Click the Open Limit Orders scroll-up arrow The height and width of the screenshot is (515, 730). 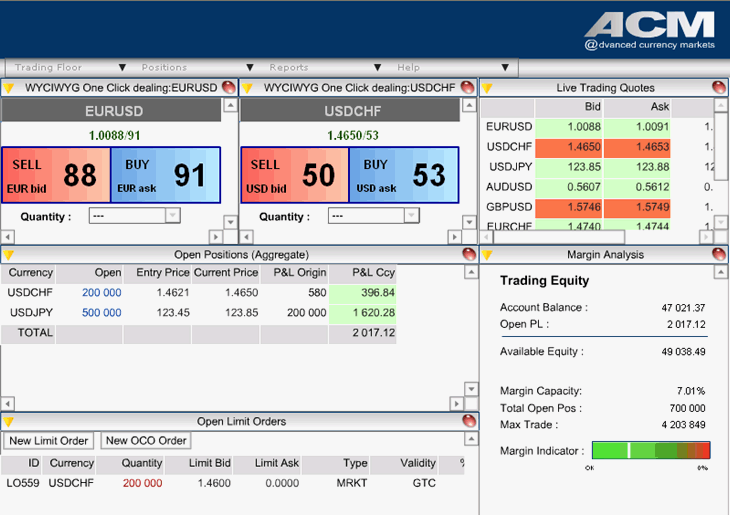pos(471,439)
